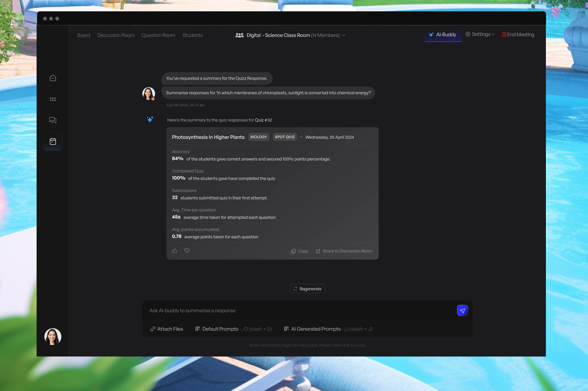Click the 84% accuracy value
The image size is (588, 391).
pos(178,159)
